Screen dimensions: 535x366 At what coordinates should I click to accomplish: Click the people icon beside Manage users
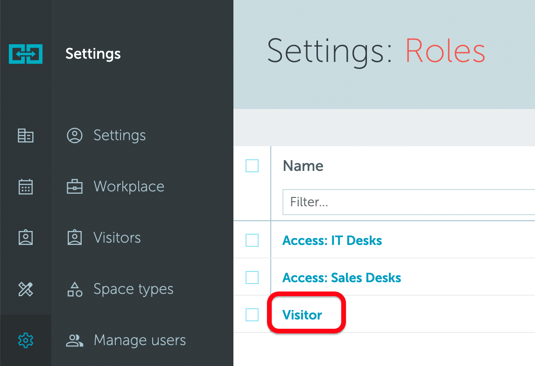[x=74, y=340]
